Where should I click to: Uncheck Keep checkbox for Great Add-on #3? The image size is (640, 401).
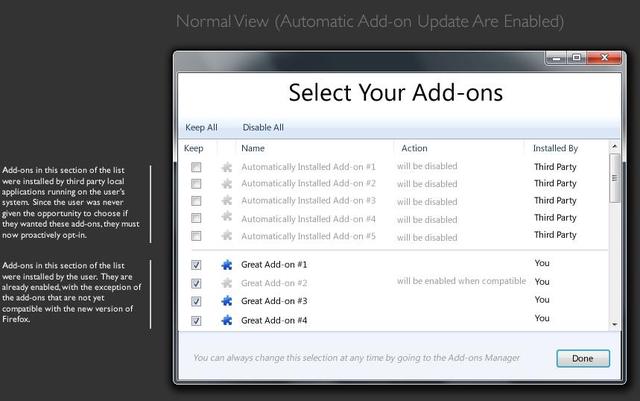click(x=196, y=301)
